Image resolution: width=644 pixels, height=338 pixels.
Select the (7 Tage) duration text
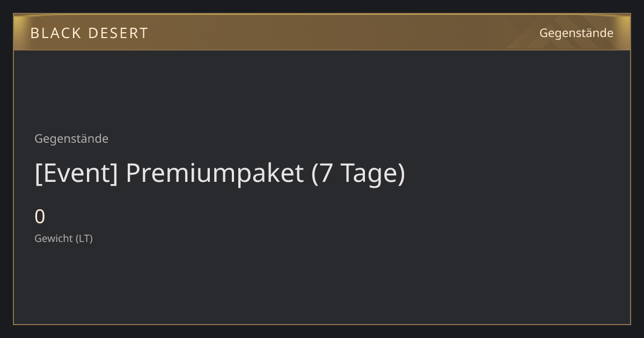pyautogui.click(x=358, y=173)
